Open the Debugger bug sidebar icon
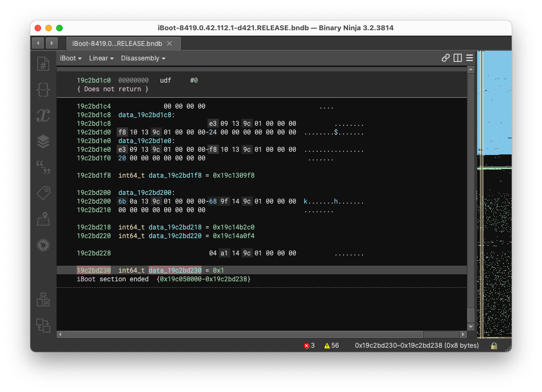The image size is (542, 392). (43, 245)
